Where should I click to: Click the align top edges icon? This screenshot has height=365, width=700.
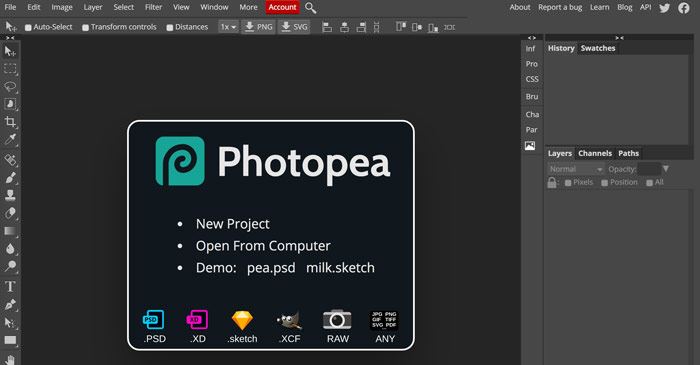[400, 27]
